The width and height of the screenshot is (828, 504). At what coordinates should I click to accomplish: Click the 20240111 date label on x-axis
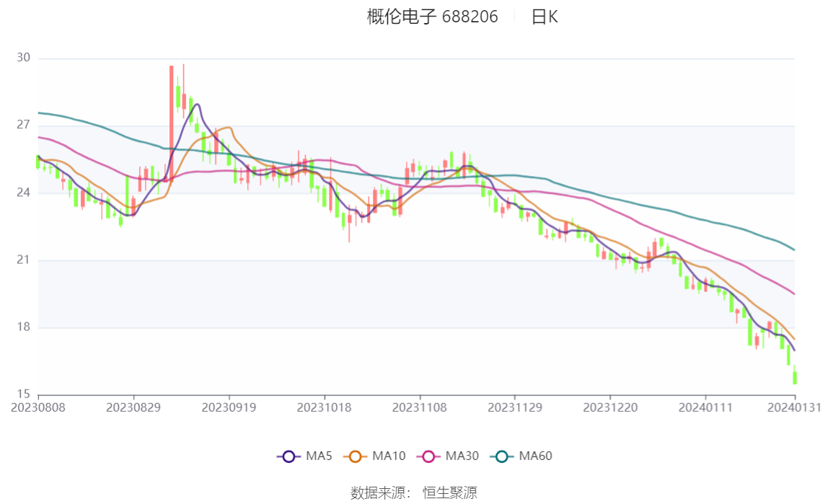point(705,407)
